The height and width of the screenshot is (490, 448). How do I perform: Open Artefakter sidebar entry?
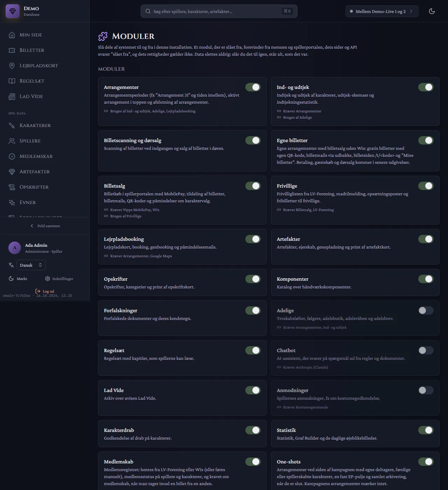(x=45, y=172)
